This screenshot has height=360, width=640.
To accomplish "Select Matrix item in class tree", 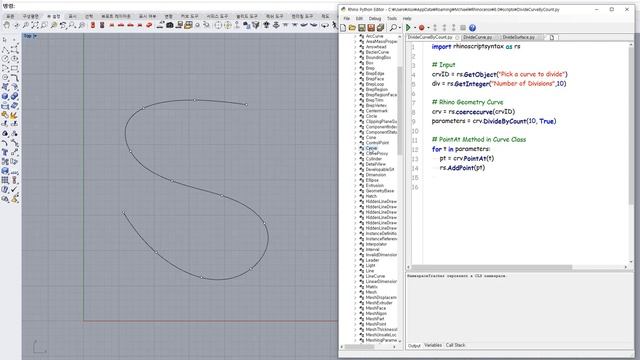I will 372,287.
